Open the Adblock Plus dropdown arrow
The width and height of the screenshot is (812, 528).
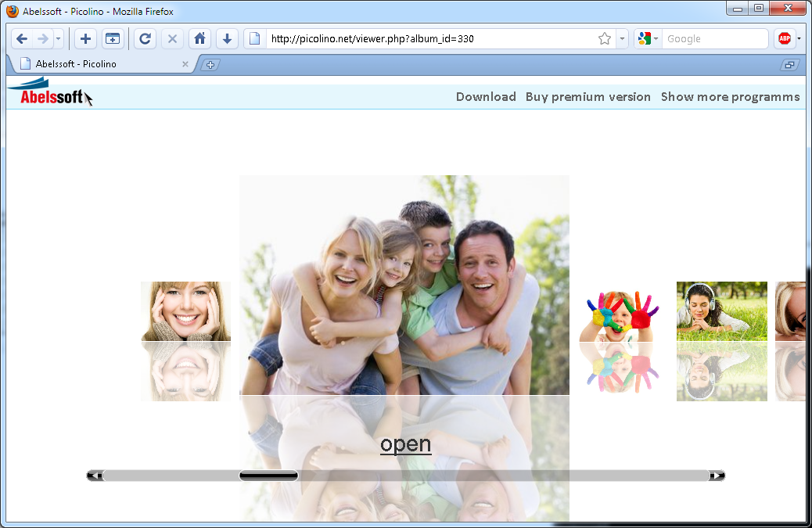tap(799, 39)
